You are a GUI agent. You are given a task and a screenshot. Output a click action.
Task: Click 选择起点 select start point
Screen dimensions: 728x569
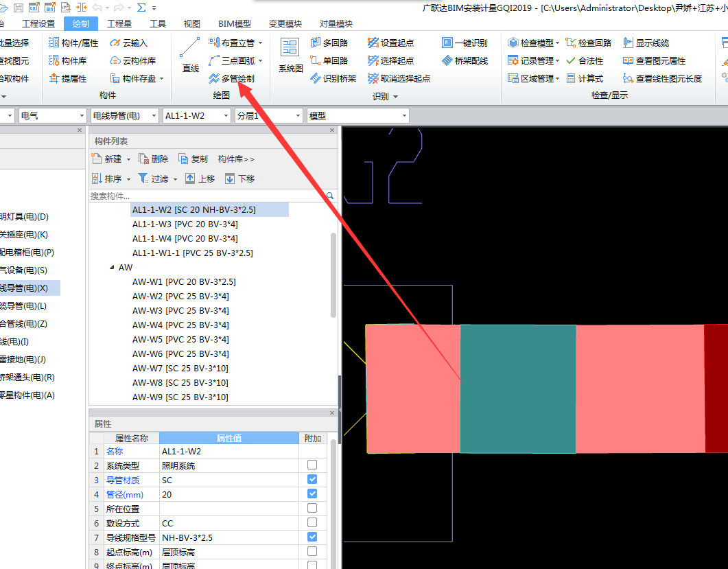point(390,60)
